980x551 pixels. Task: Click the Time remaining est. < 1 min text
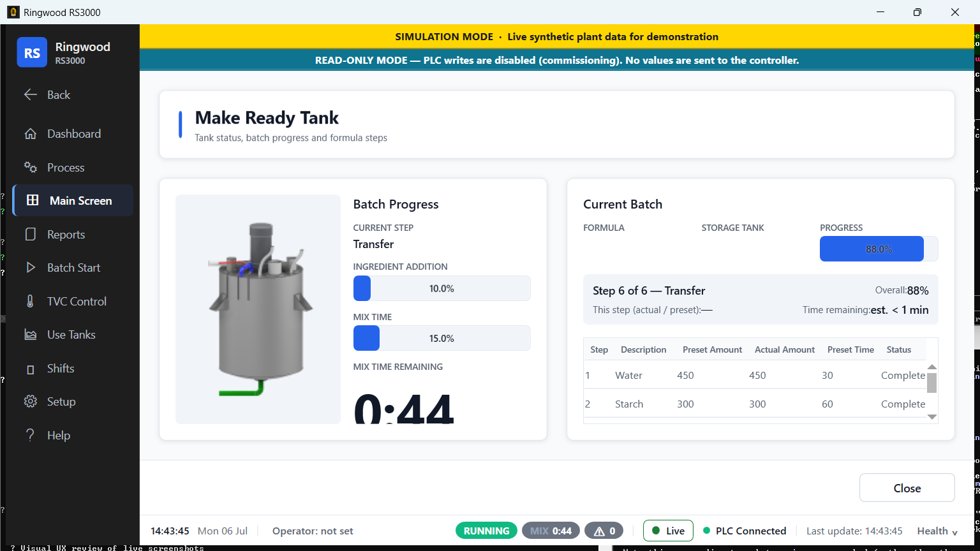click(x=865, y=310)
